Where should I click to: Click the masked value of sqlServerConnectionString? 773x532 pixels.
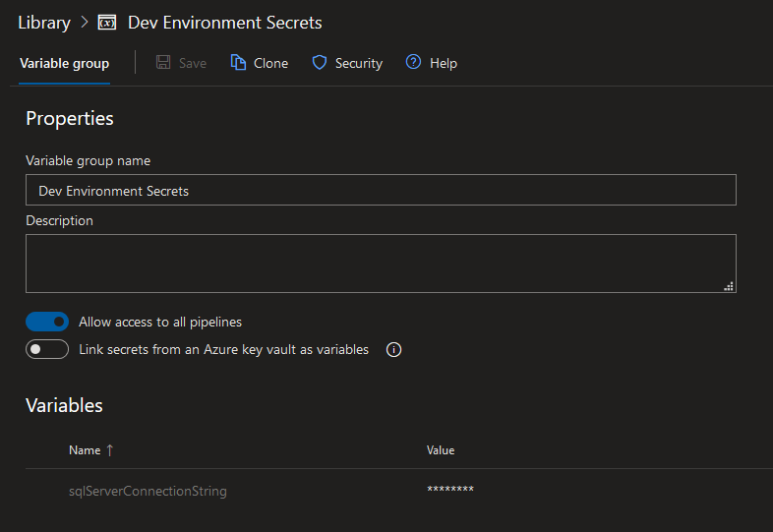450,491
